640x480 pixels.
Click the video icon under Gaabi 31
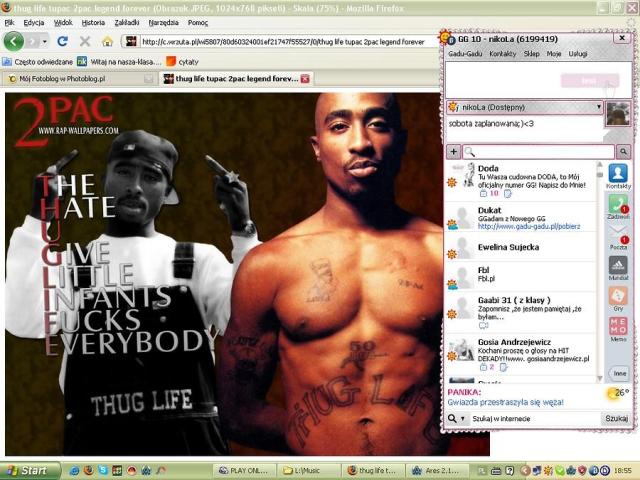pos(483,325)
